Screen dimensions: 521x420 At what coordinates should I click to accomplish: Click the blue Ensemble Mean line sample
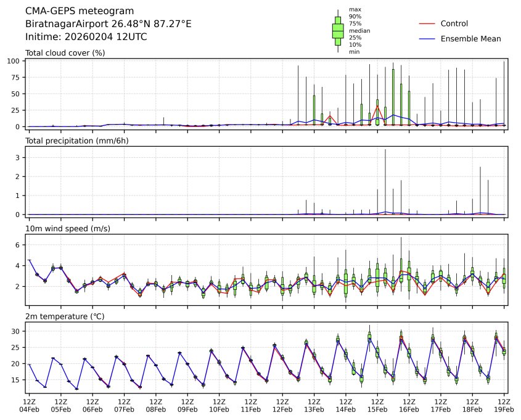click(427, 38)
